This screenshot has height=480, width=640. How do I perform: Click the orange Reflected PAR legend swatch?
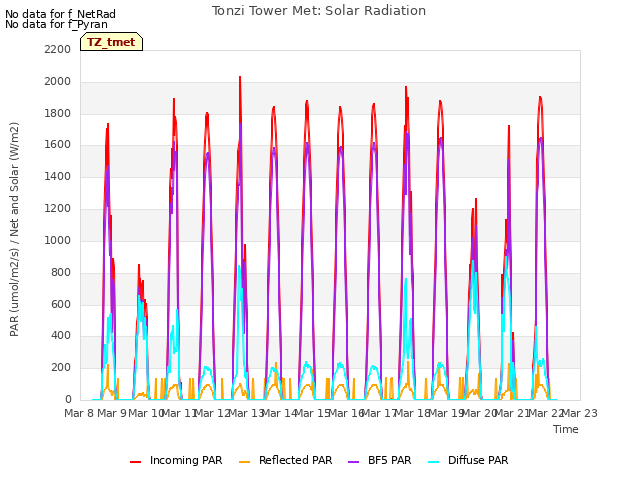tap(244, 462)
